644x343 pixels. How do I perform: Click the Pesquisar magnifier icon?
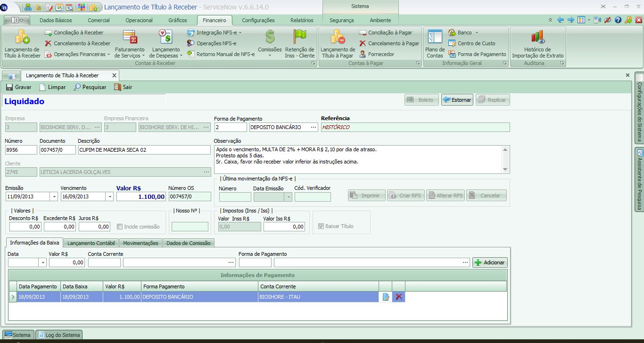77,87
